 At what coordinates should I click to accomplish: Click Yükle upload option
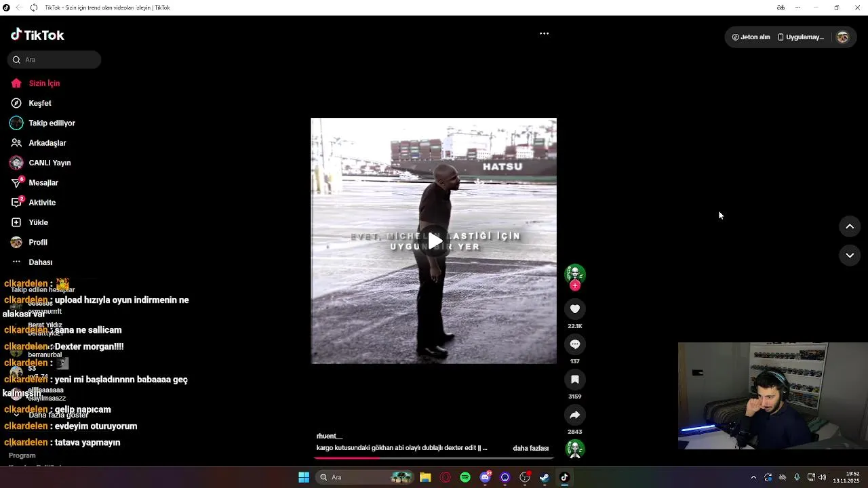click(38, 222)
